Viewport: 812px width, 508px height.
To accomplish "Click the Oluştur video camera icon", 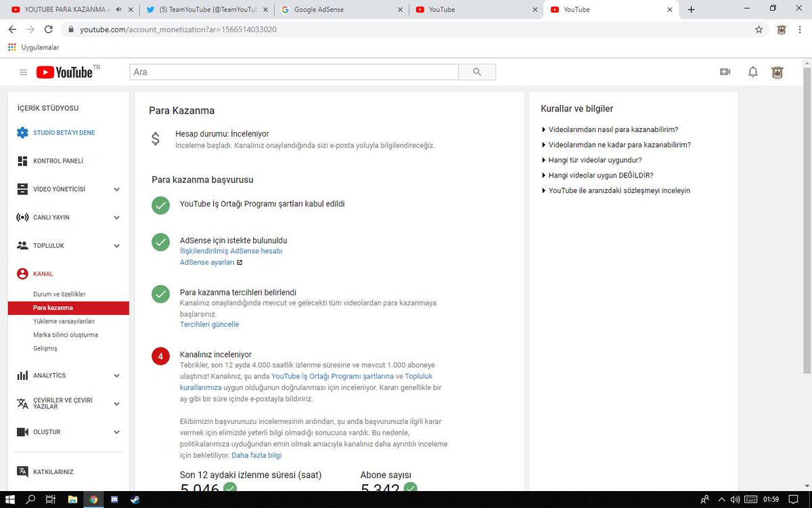I will pos(22,431).
